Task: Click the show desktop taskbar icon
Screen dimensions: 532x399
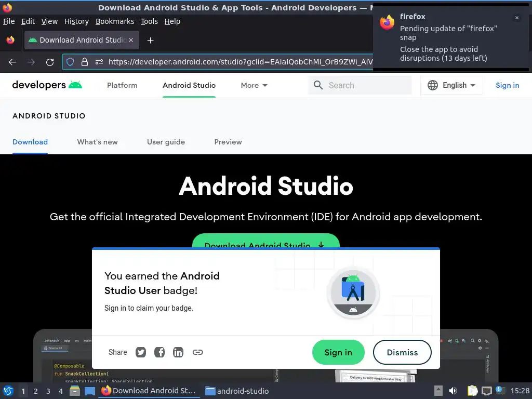Action: coord(90,391)
